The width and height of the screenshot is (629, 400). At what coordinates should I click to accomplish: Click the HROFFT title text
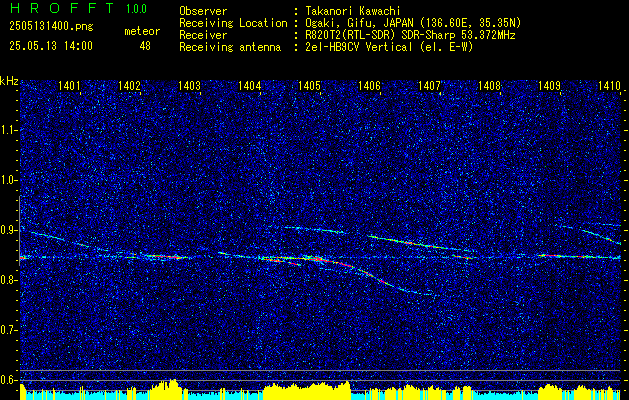[x=61, y=8]
